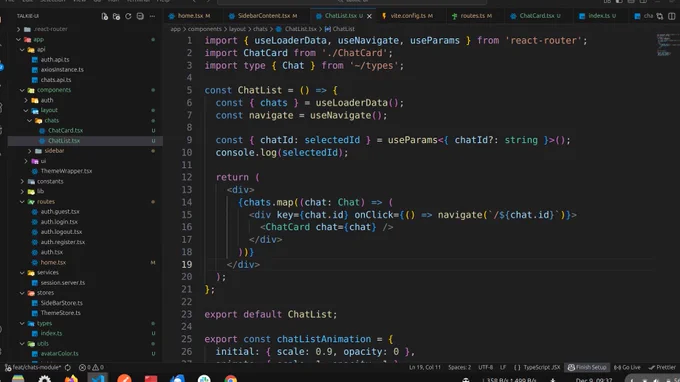Open session.server.ts file
This screenshot has height=382, width=680.
(62, 283)
